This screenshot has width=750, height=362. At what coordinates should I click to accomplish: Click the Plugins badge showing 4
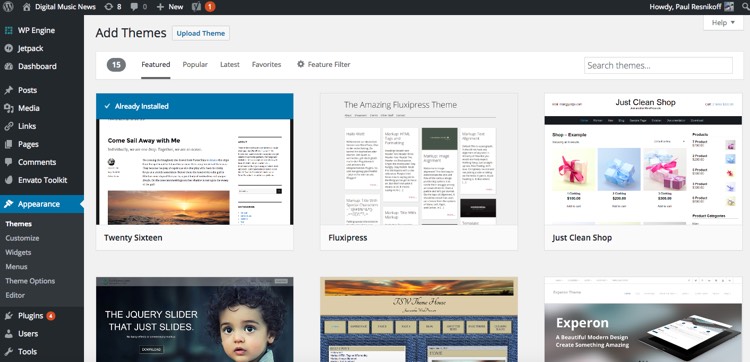(x=51, y=316)
